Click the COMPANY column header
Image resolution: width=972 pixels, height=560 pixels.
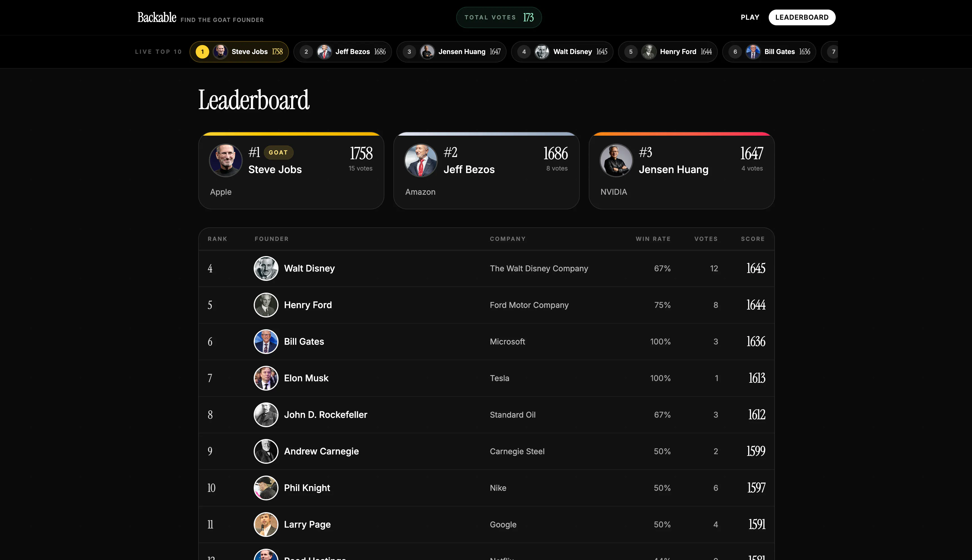point(508,239)
